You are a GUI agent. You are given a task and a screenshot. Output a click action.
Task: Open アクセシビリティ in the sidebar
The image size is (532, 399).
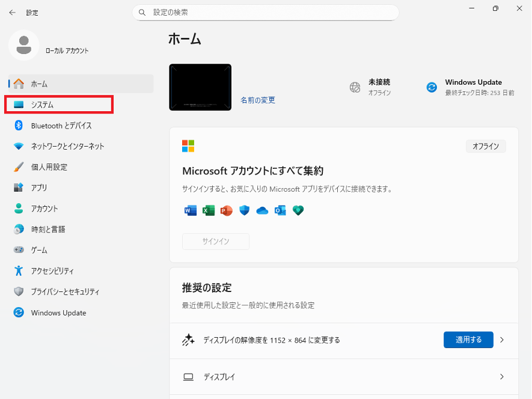[x=81, y=271]
